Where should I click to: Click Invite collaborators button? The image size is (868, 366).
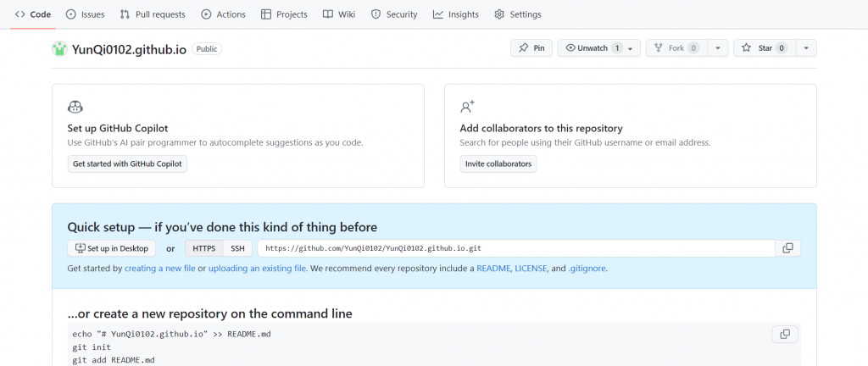498,164
